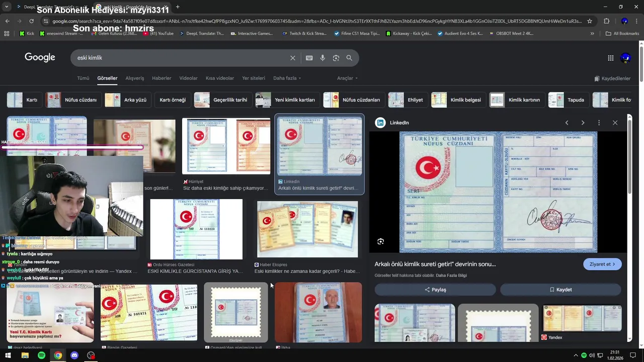Show previous image in preview panel
Image resolution: width=644 pixels, height=362 pixels.
coord(567,123)
